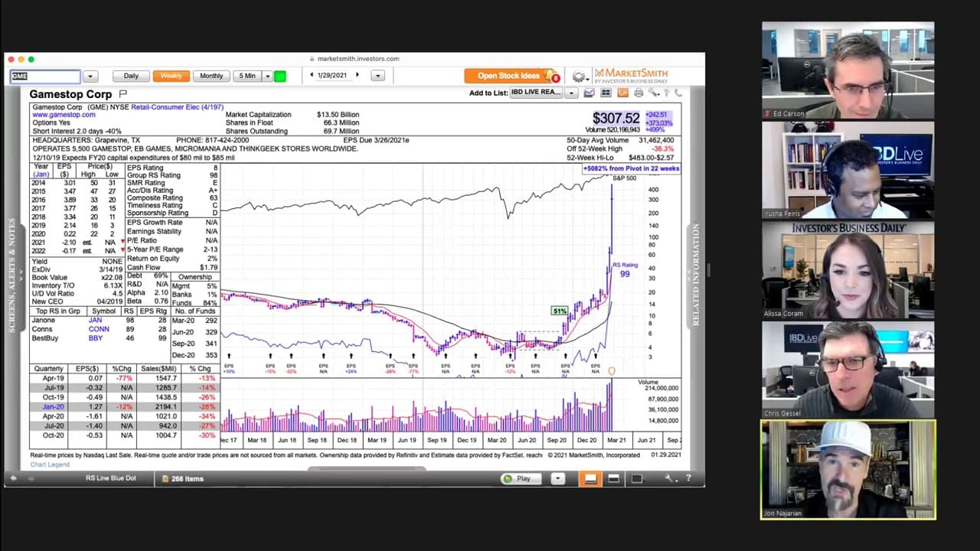Click the RS Line Blue Dot label
This screenshot has height=551, width=980.
(111, 478)
